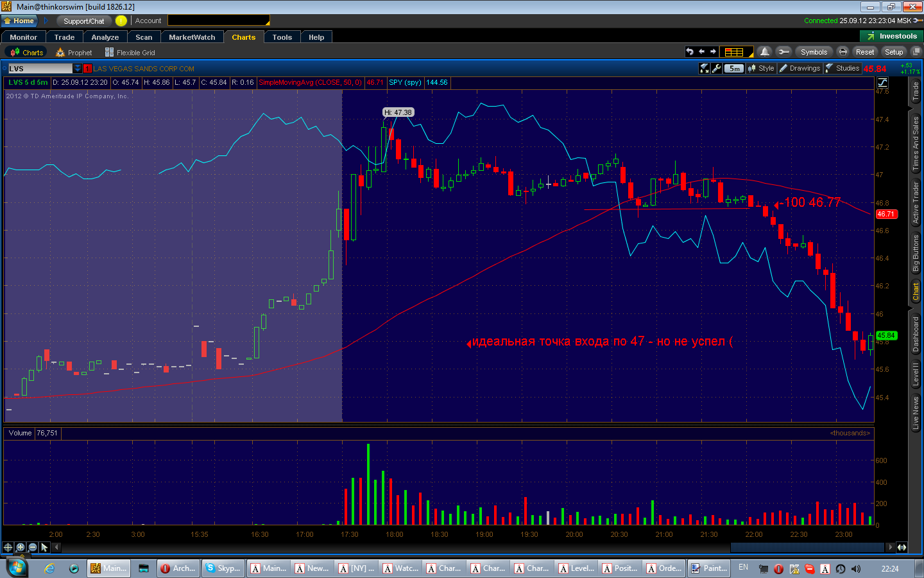Screen dimensions: 924x578
Task: Click the LVS symbol input field
Action: 40,68
